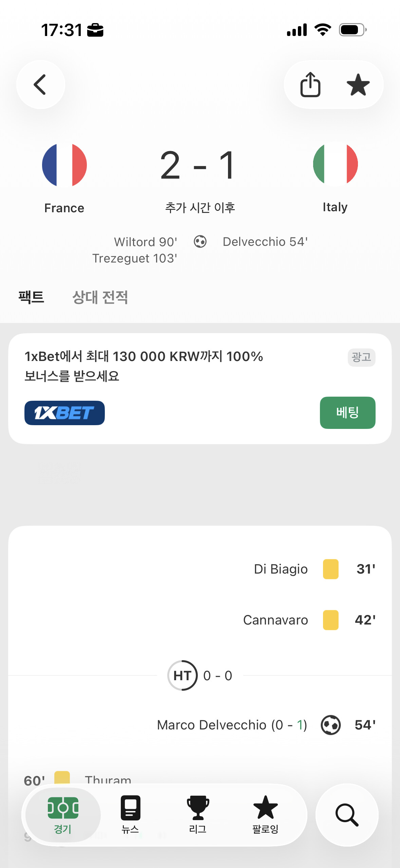Tap the search magnifier button

click(347, 815)
